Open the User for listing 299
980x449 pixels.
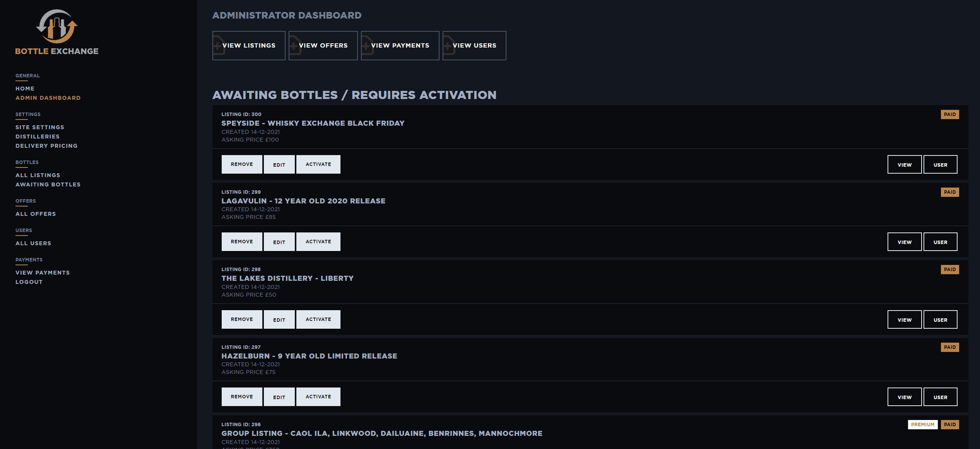point(941,241)
